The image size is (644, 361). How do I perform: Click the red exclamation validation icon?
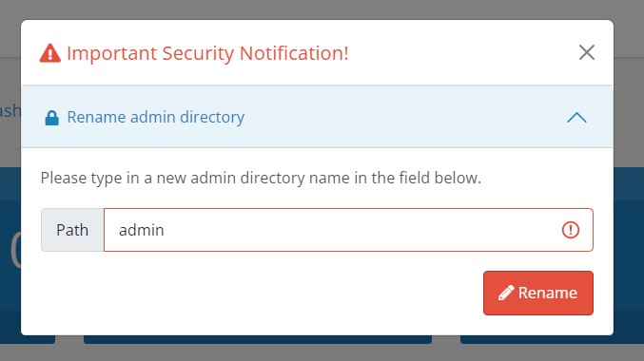tap(571, 230)
